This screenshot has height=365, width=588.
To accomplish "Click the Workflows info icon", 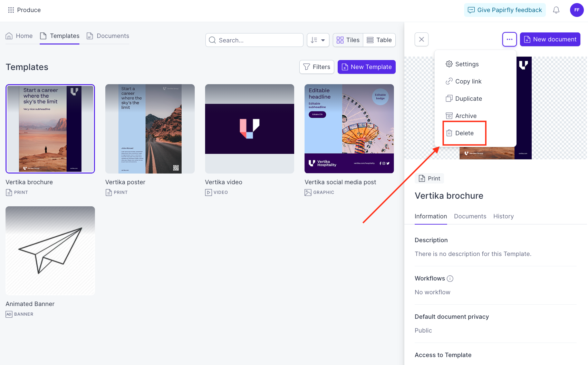I will coord(450,278).
